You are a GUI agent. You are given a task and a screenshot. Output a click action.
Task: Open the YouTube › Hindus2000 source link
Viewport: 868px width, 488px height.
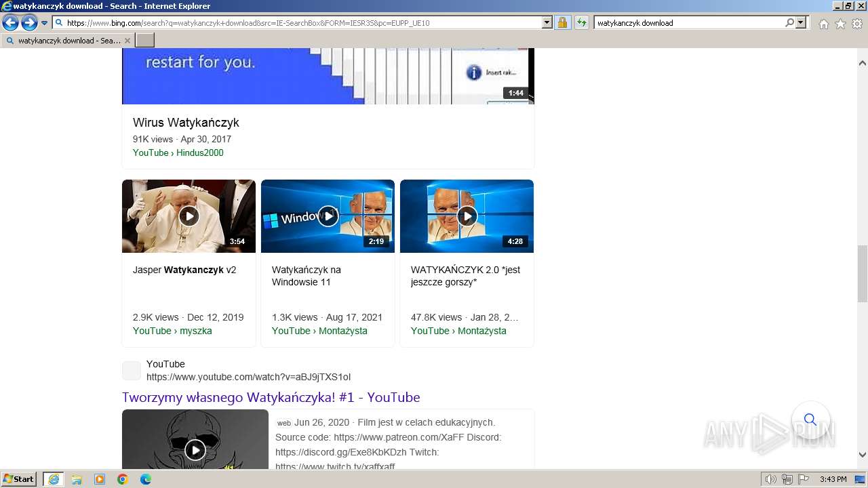coord(178,152)
